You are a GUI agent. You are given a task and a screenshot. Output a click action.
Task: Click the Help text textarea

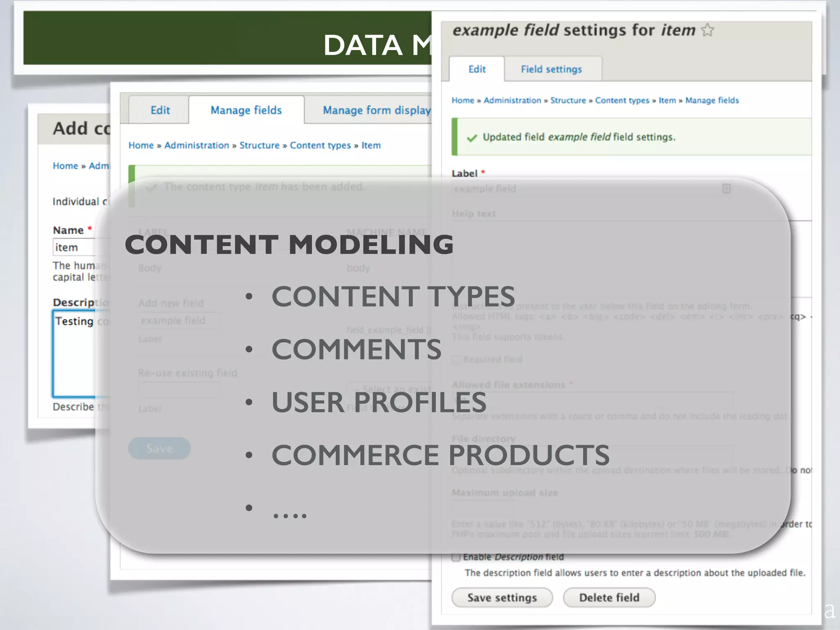pyautogui.click(x=632, y=259)
